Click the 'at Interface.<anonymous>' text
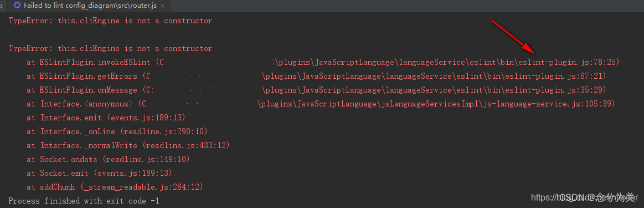The width and height of the screenshot is (644, 208). [x=80, y=104]
